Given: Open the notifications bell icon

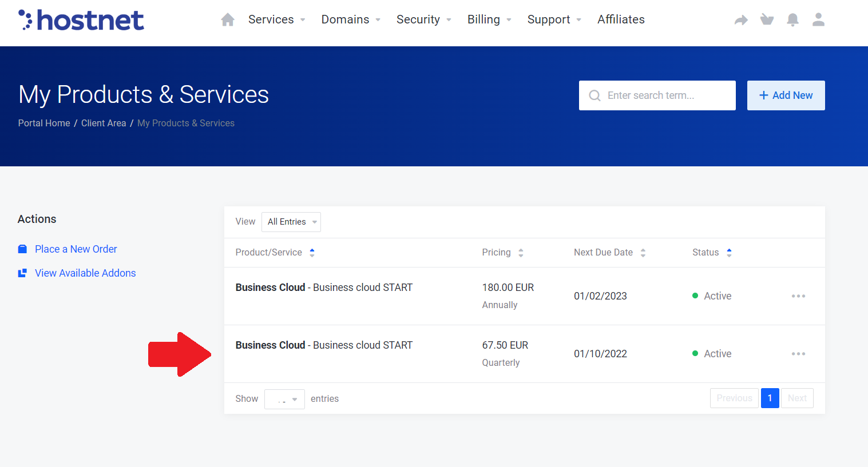Looking at the screenshot, I should pos(792,20).
